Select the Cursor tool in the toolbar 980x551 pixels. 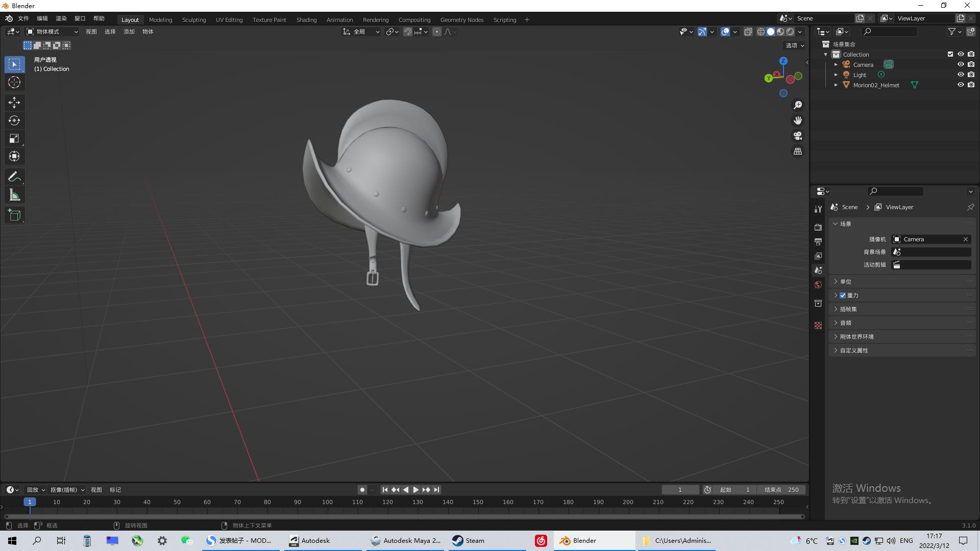point(14,82)
